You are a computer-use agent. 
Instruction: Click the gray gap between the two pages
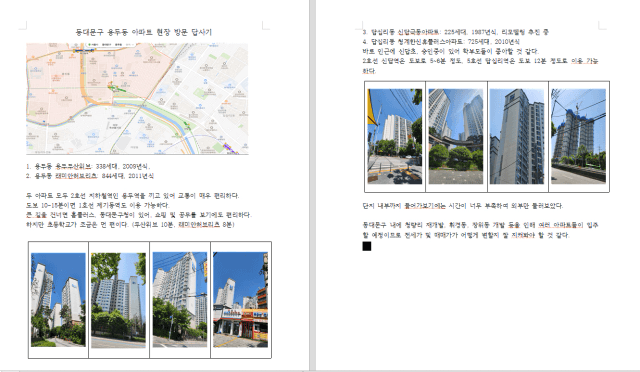click(312, 184)
